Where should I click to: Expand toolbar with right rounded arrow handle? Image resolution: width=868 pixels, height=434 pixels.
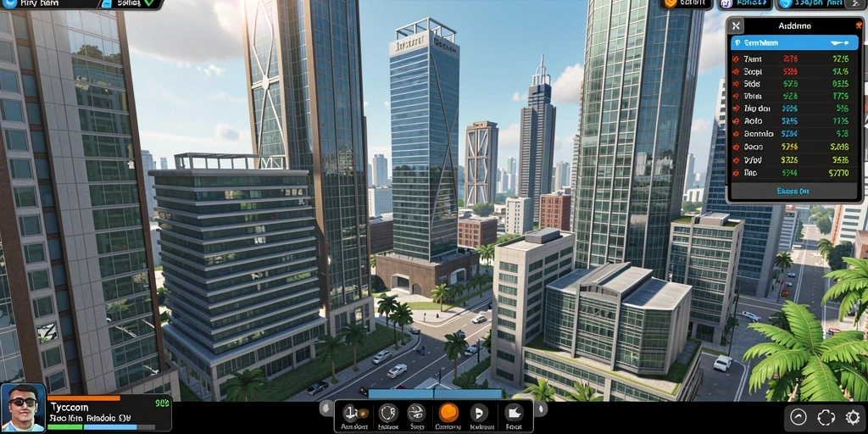point(542,409)
